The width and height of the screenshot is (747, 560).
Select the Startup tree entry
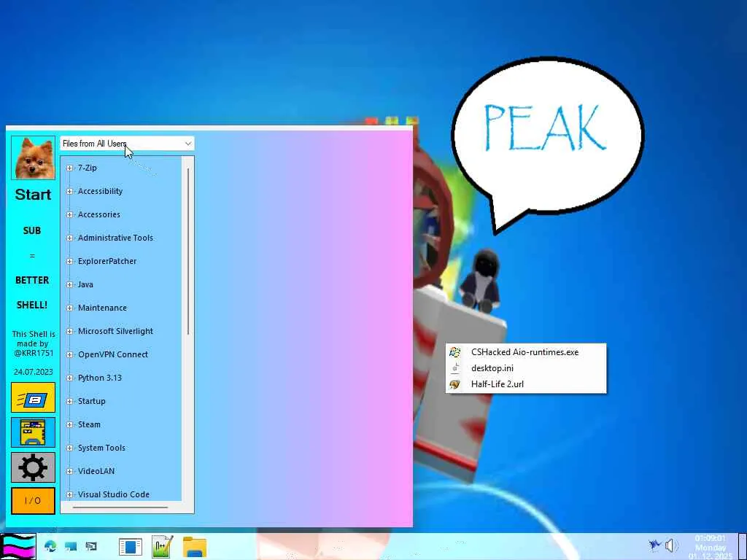click(91, 401)
